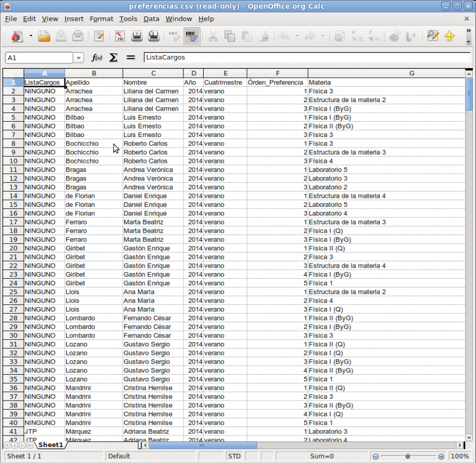Open the Format menu

coord(102,19)
